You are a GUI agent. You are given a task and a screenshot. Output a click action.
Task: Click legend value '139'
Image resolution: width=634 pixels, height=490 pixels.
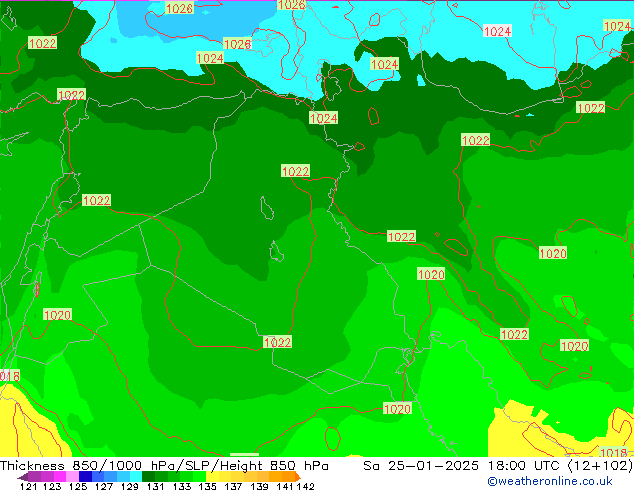259,486
